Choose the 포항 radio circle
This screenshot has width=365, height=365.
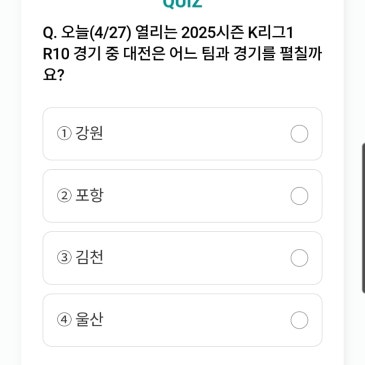tap(299, 196)
